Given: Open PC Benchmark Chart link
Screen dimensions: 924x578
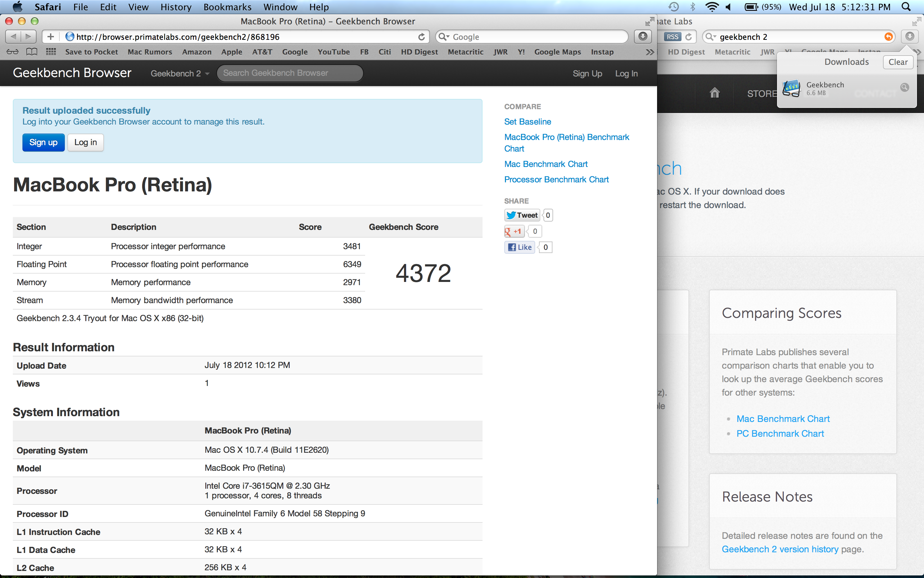Looking at the screenshot, I should click(x=780, y=433).
